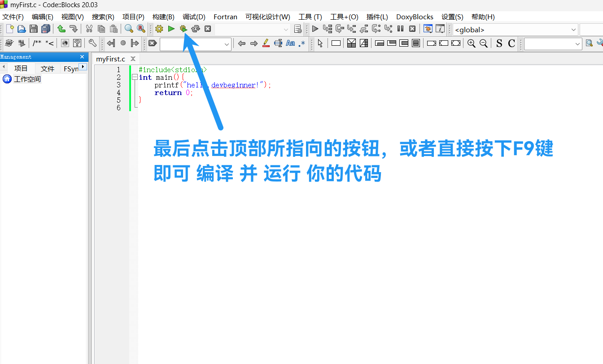Open Find with the magnifier icon
The width and height of the screenshot is (603, 364).
[x=129, y=29]
